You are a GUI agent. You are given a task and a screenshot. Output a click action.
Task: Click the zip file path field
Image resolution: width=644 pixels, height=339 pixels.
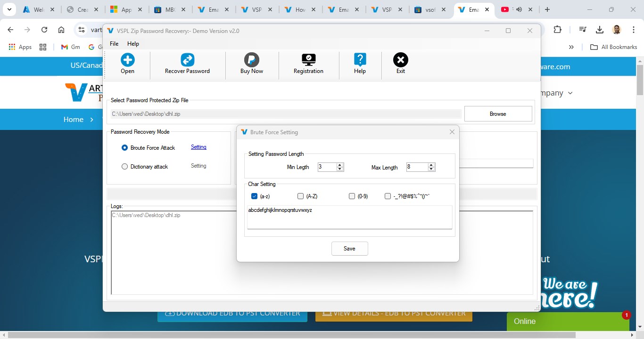[x=286, y=114]
